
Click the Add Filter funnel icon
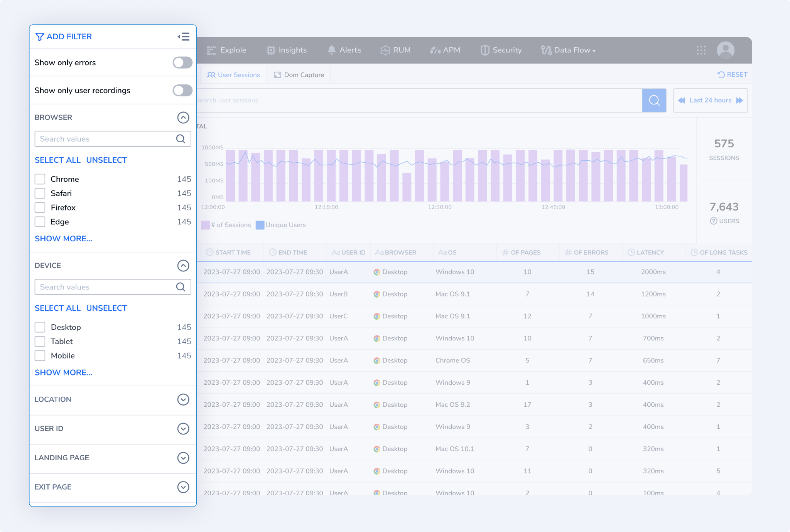pyautogui.click(x=39, y=37)
